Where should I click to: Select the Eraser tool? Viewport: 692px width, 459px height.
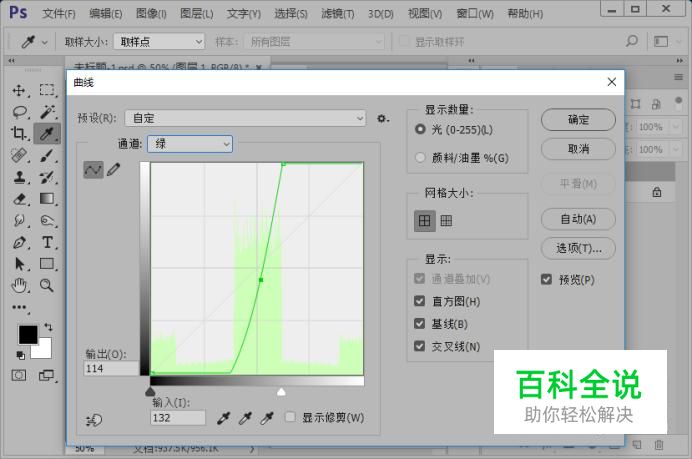(x=19, y=199)
